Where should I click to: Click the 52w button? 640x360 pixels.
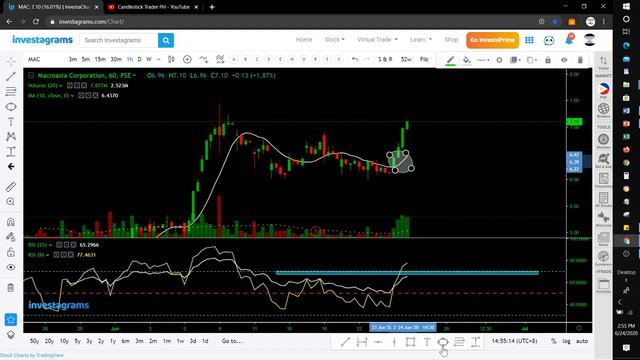406,60
